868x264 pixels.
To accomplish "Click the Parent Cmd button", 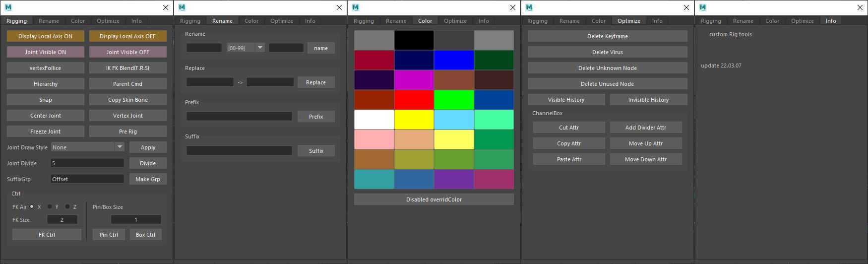I will tap(127, 84).
